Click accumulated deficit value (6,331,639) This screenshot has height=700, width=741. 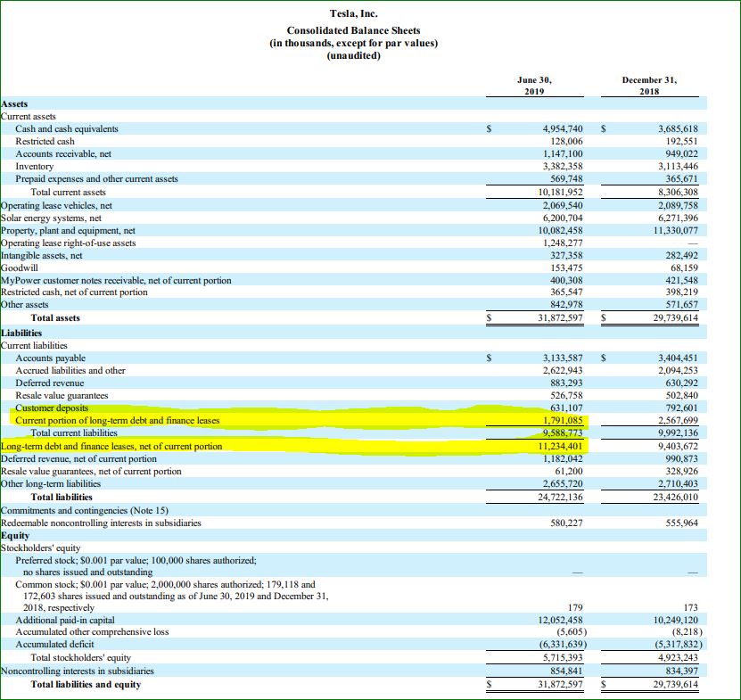(x=563, y=644)
